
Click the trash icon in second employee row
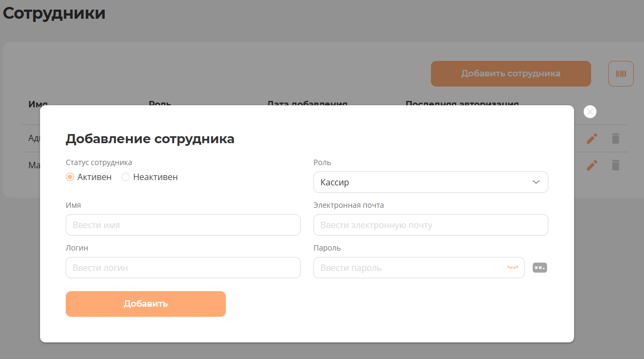615,165
